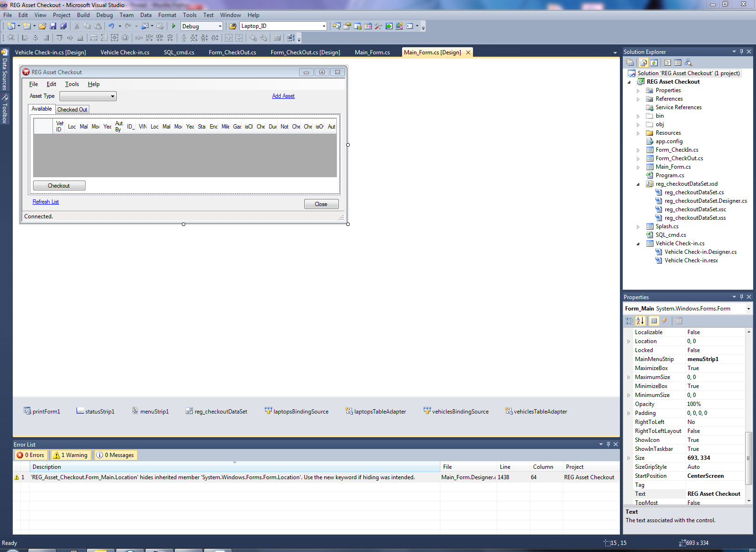This screenshot has width=756, height=552.
Task: Click Solution Explorer Properties icon
Action: 630,62
